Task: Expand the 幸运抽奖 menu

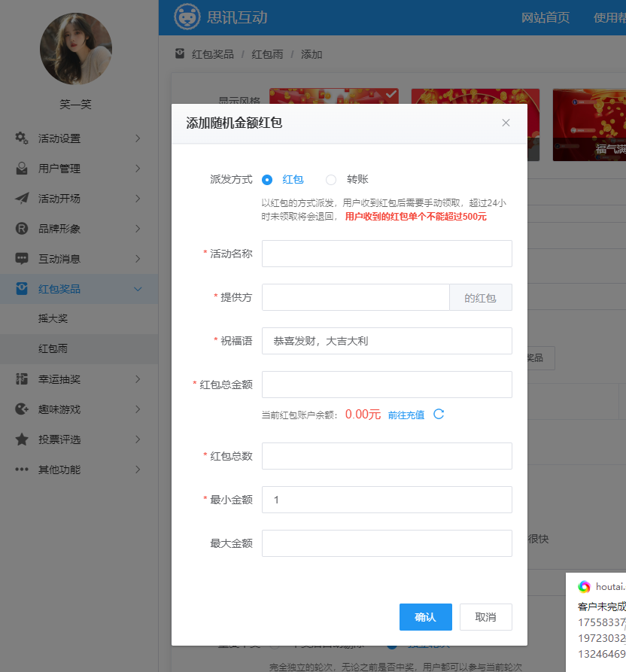Action: coord(138,379)
